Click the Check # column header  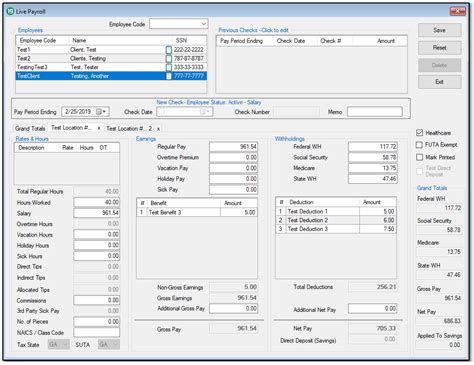click(330, 41)
